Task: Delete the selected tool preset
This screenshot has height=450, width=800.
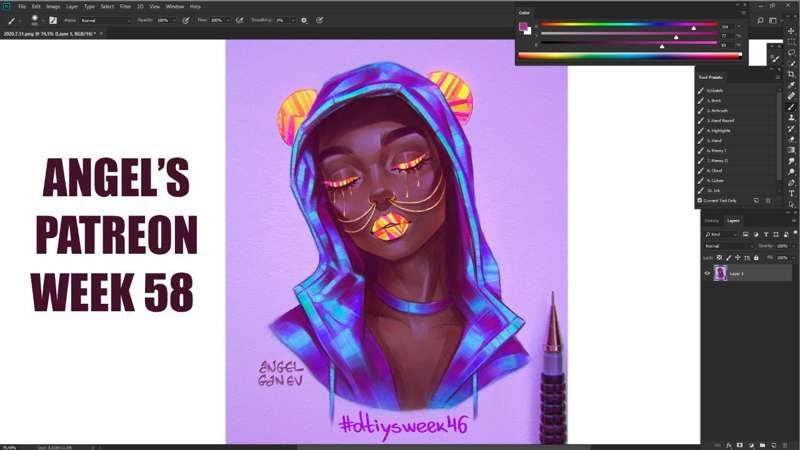Action: (768, 201)
